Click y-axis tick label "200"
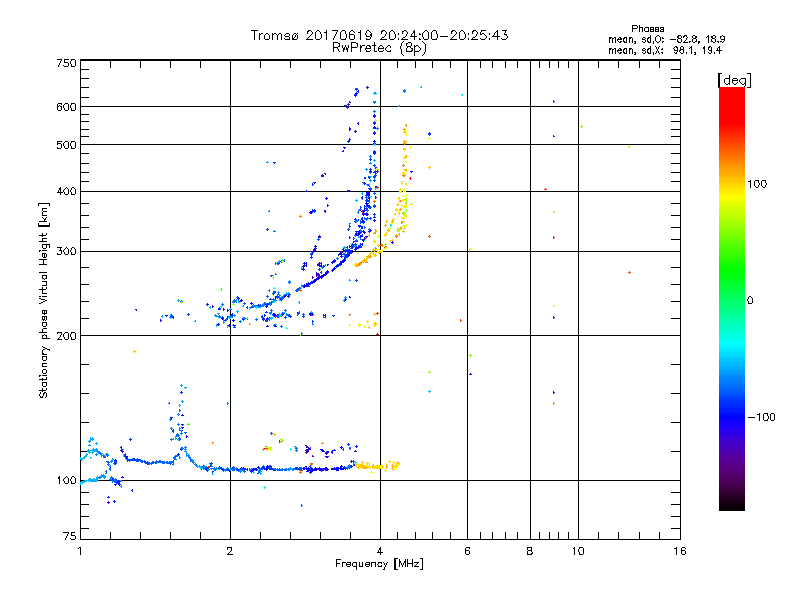800x600 pixels. pyautogui.click(x=66, y=336)
